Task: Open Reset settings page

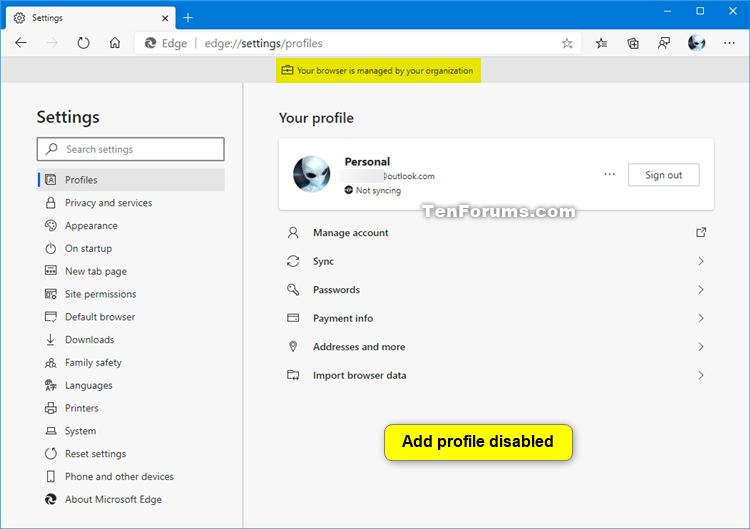Action: 95,454
